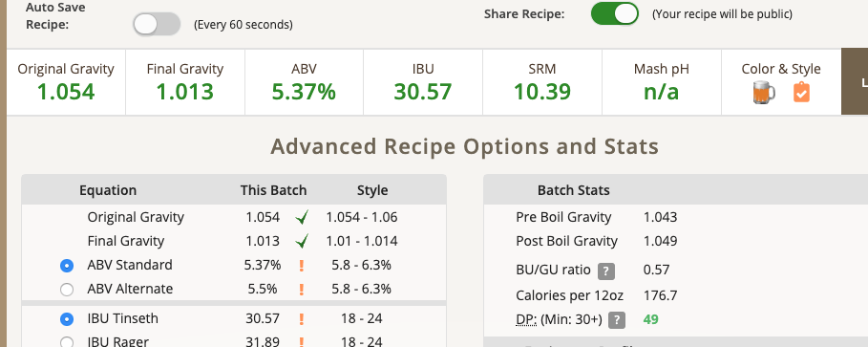Click the ABV Standard warning exclamation icon
Image resolution: width=868 pixels, height=347 pixels.
302,266
